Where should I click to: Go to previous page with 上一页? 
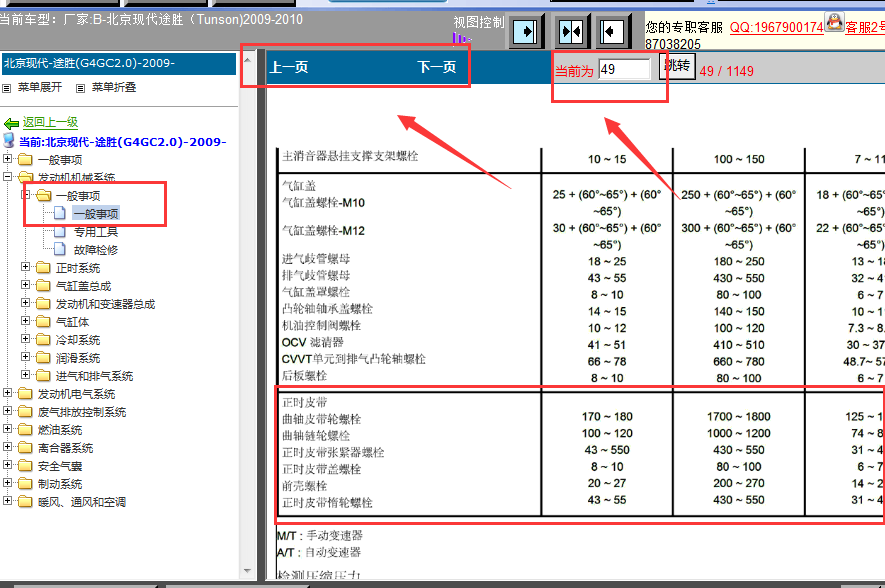tap(289, 67)
